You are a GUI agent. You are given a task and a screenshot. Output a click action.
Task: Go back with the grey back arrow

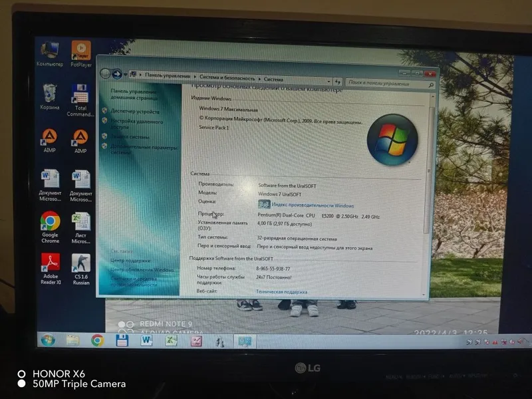coord(106,73)
